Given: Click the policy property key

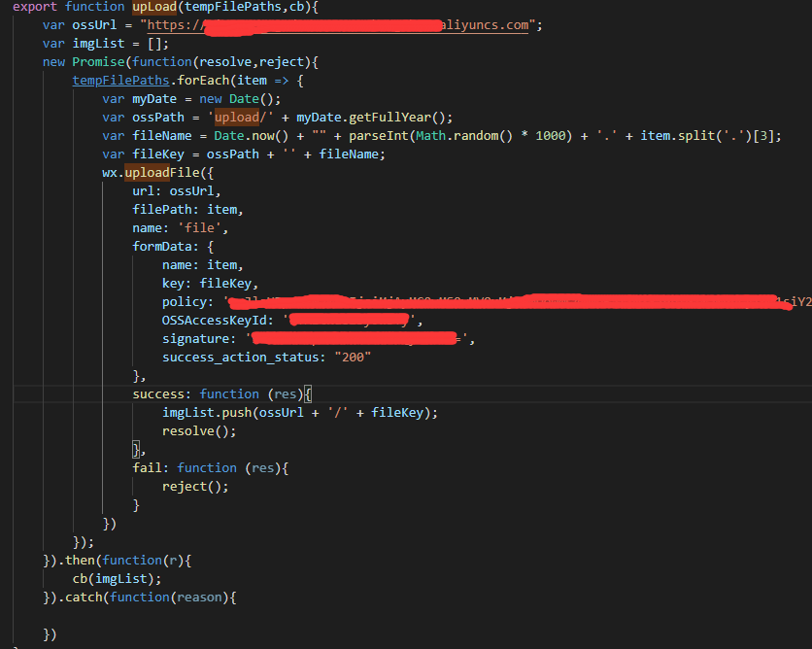Looking at the screenshot, I should coord(184,302).
